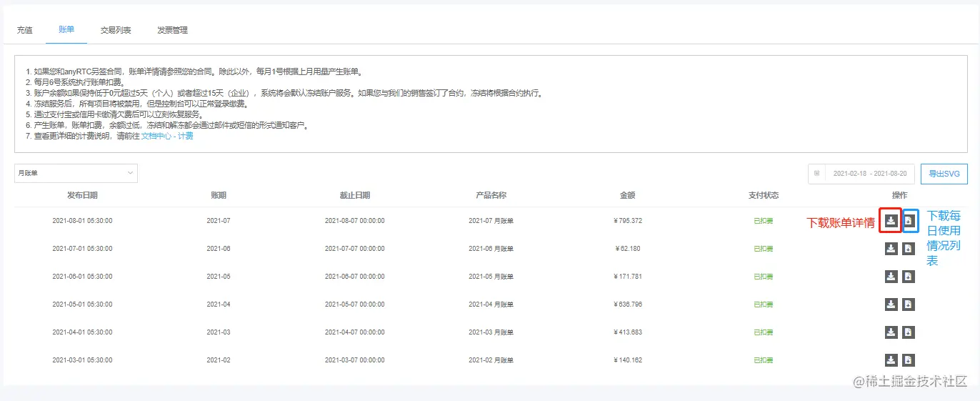This screenshot has width=980, height=401.
Task: Download bill details for the 2021-06 bill
Action: click(891, 249)
